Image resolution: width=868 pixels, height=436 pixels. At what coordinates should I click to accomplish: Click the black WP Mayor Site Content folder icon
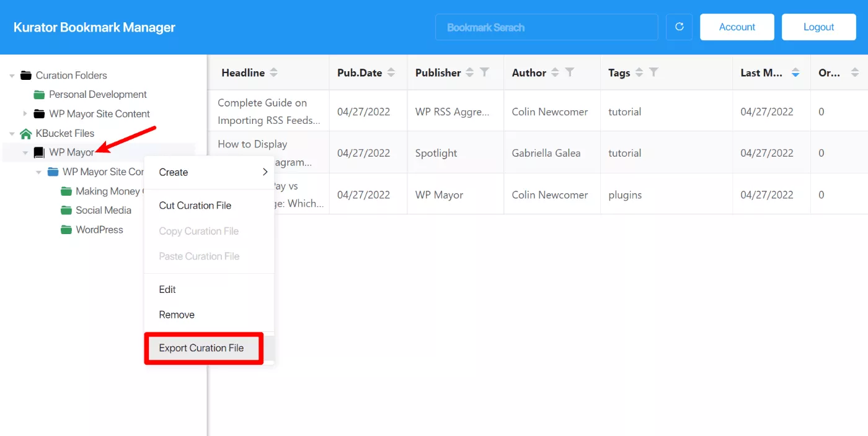pos(39,114)
